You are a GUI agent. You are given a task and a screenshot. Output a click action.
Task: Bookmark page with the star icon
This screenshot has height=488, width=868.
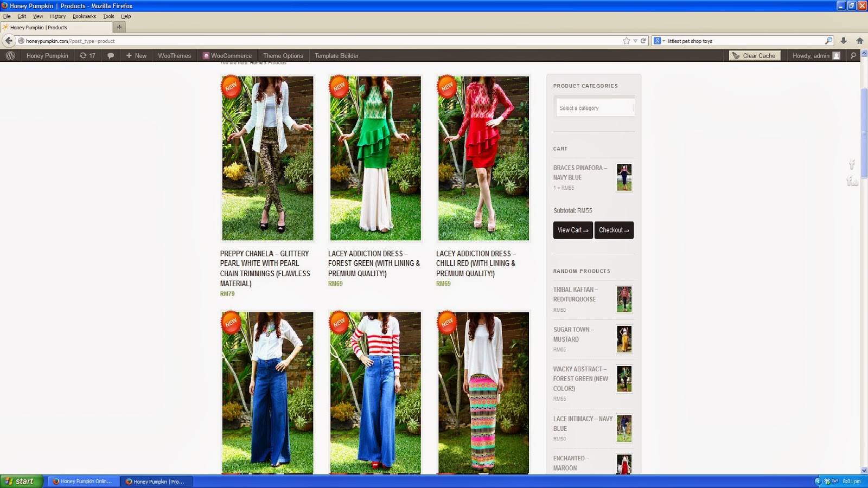coord(627,41)
